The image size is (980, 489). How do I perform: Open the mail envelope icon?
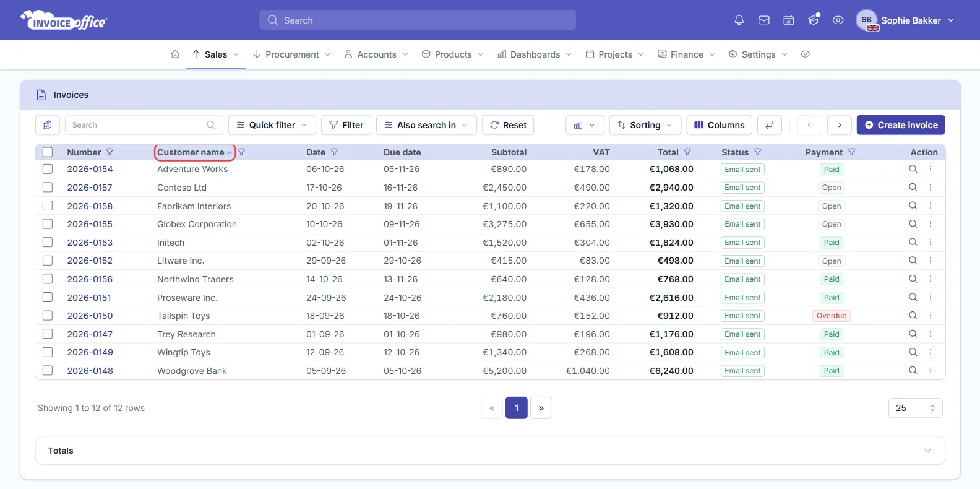[764, 20]
